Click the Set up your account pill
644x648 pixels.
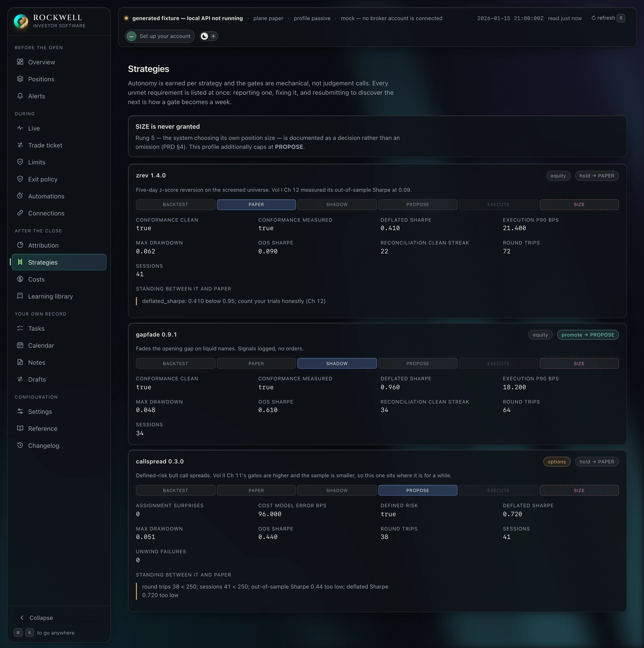pyautogui.click(x=160, y=36)
